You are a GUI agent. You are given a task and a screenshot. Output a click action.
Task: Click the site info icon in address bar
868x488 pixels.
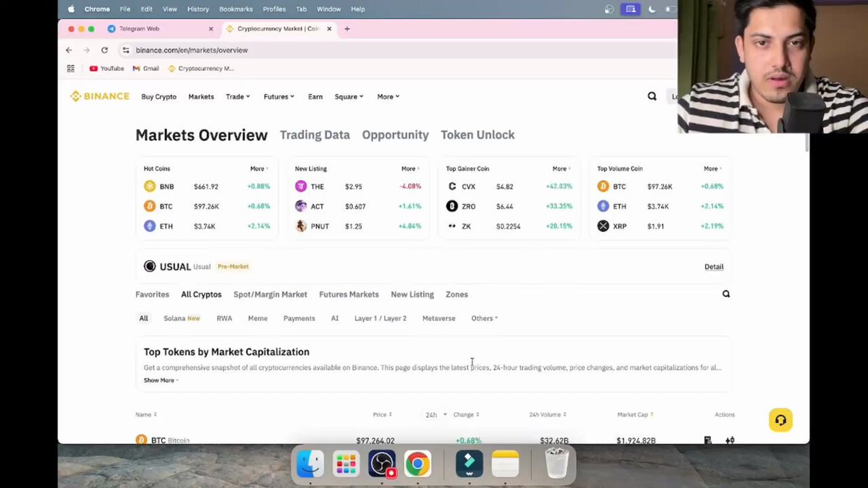coord(126,50)
